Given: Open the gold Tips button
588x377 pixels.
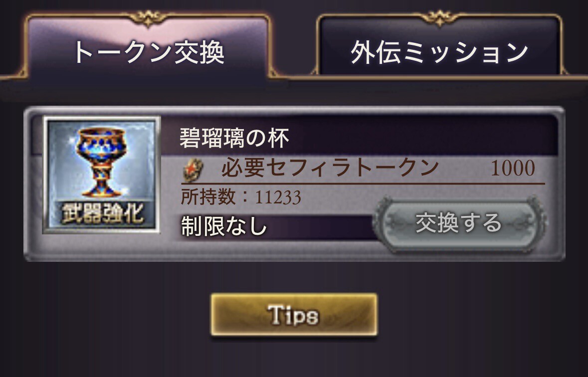Looking at the screenshot, I should (x=294, y=315).
